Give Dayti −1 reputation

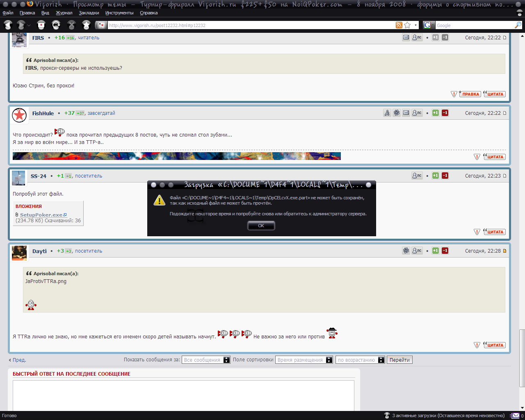(x=445, y=251)
